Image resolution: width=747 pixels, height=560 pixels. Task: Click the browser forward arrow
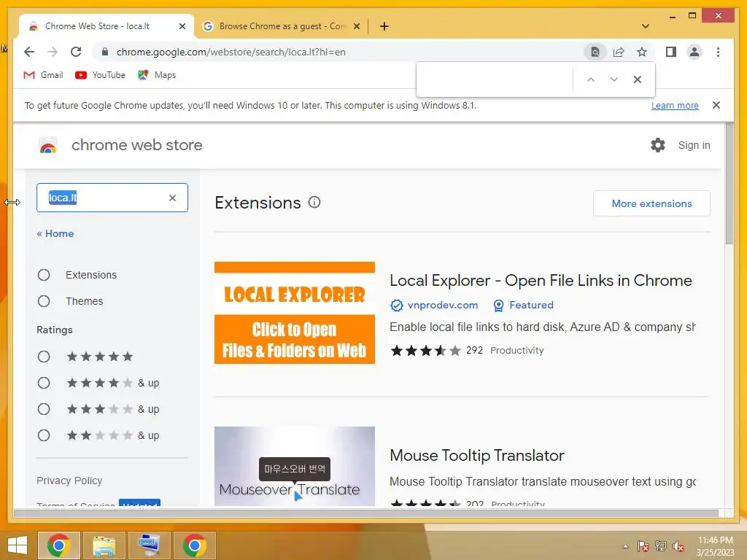click(53, 52)
